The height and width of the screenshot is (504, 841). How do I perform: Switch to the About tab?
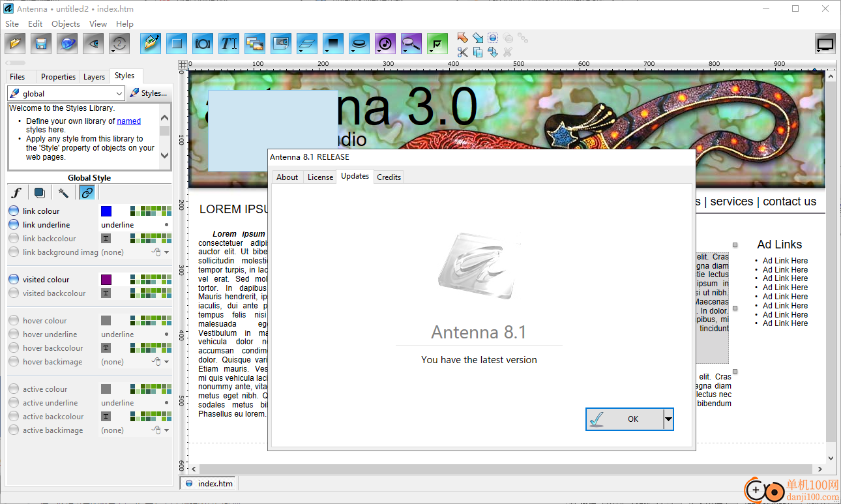point(287,177)
